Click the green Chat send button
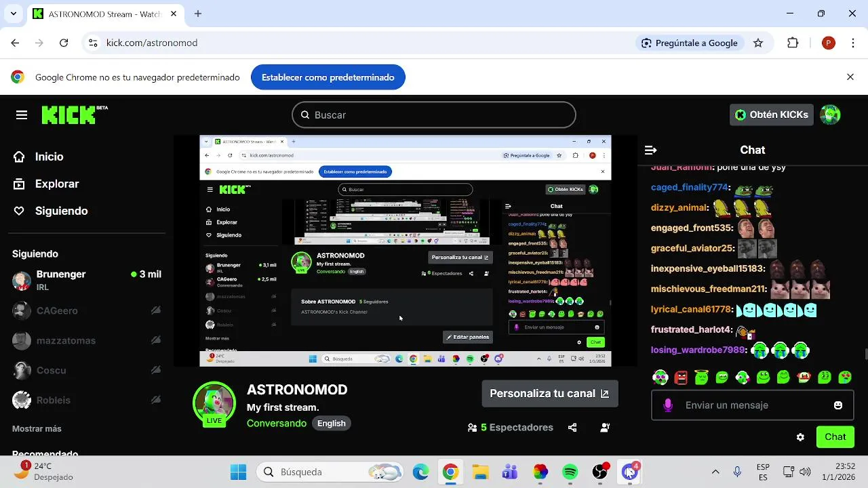This screenshot has height=488, width=868. tap(835, 437)
